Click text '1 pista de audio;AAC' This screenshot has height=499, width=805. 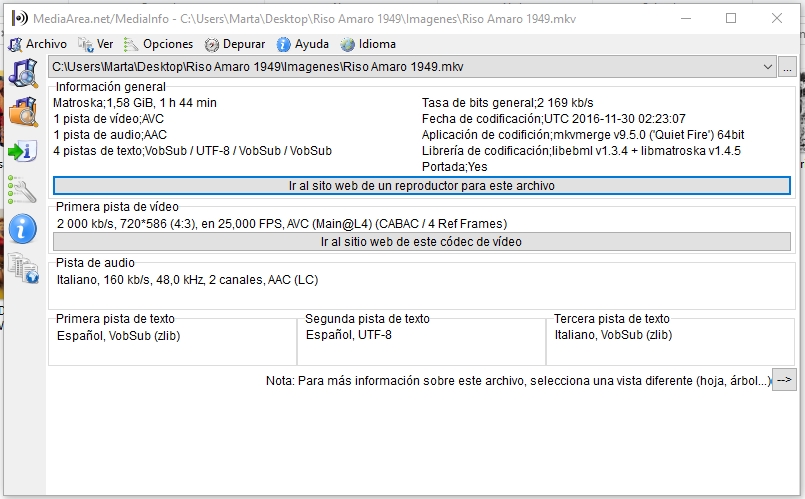click(x=110, y=135)
